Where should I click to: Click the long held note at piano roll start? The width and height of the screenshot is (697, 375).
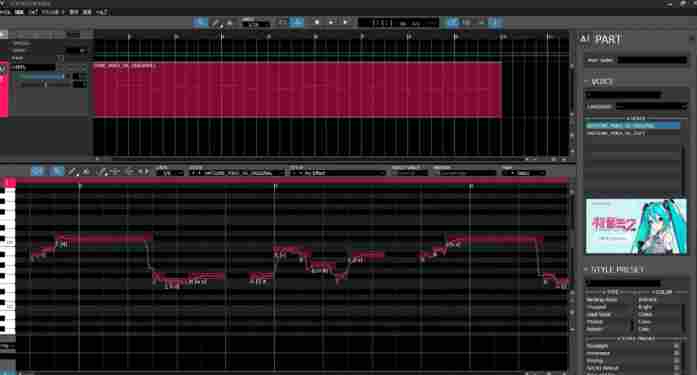105,239
